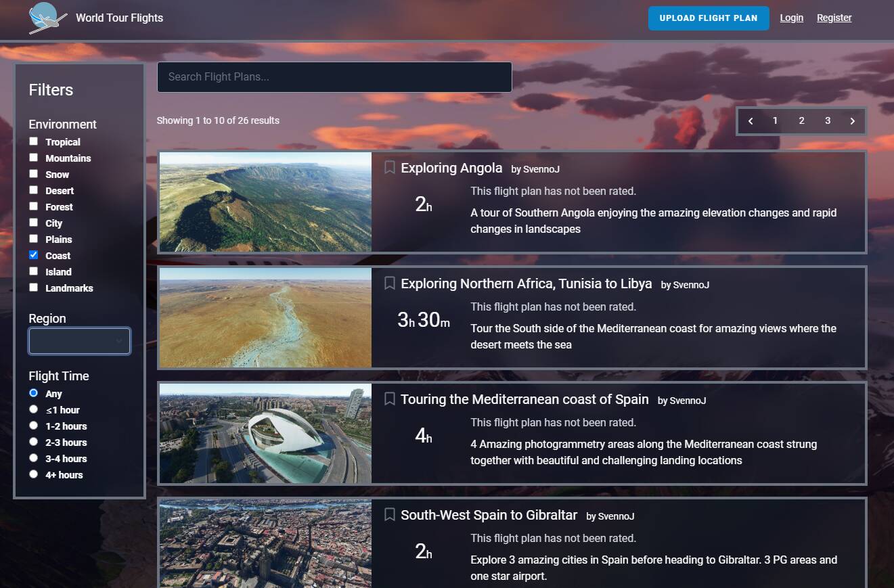This screenshot has width=894, height=588.
Task: Select the 1-2 hours flight time
Action: [33, 426]
